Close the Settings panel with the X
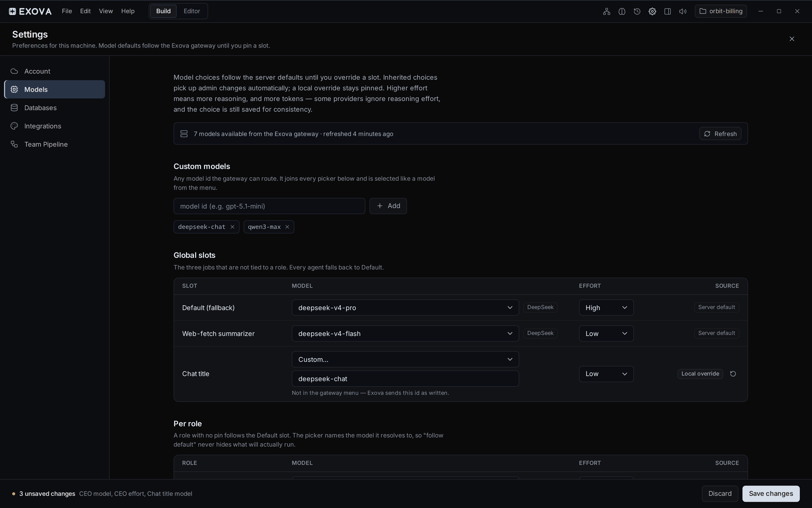Viewport: 812px width, 508px height. coord(791,39)
